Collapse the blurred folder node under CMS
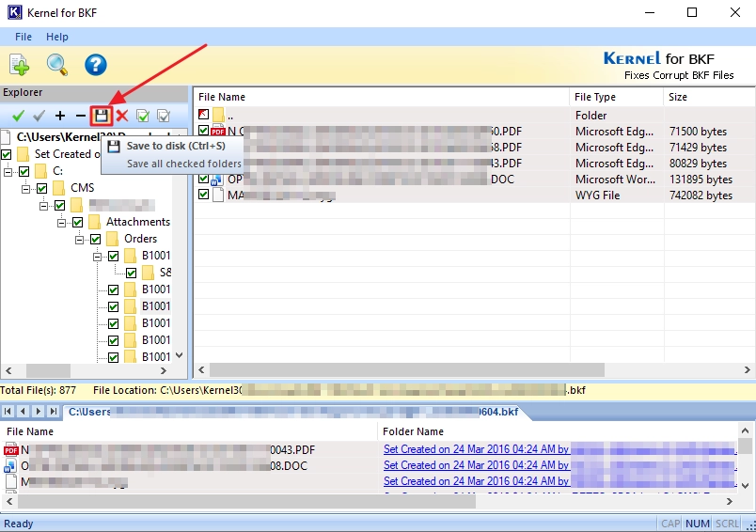Viewport: 756px width, 532px height. coord(43,206)
